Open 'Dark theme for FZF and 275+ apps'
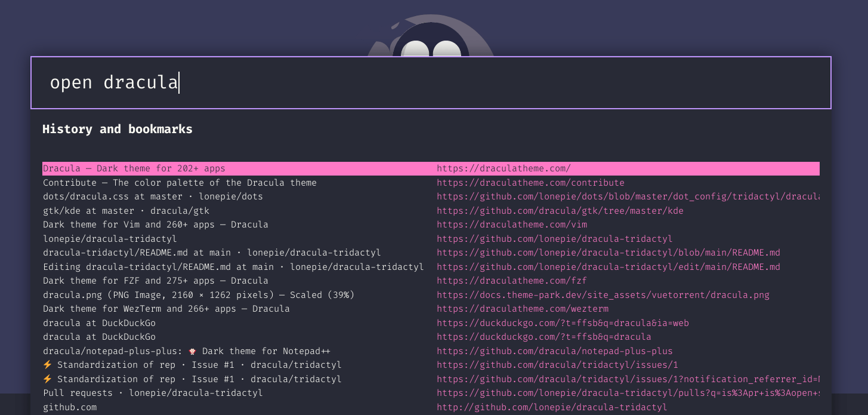This screenshot has width=868, height=415. (x=156, y=281)
